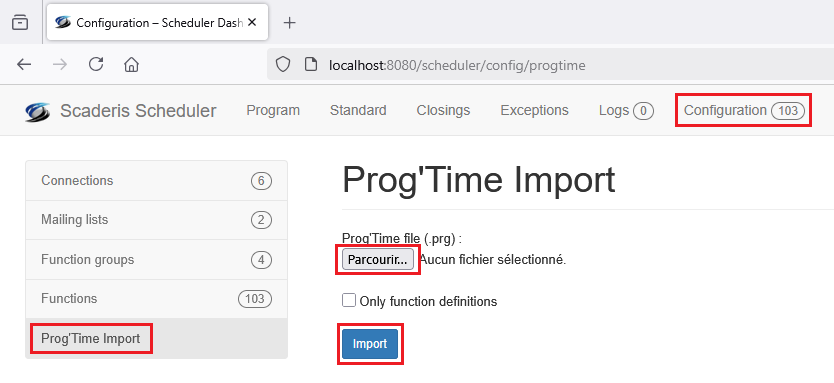This screenshot has width=834, height=383.
Task: Reload the page with the refresh icon
Action: coord(96,65)
